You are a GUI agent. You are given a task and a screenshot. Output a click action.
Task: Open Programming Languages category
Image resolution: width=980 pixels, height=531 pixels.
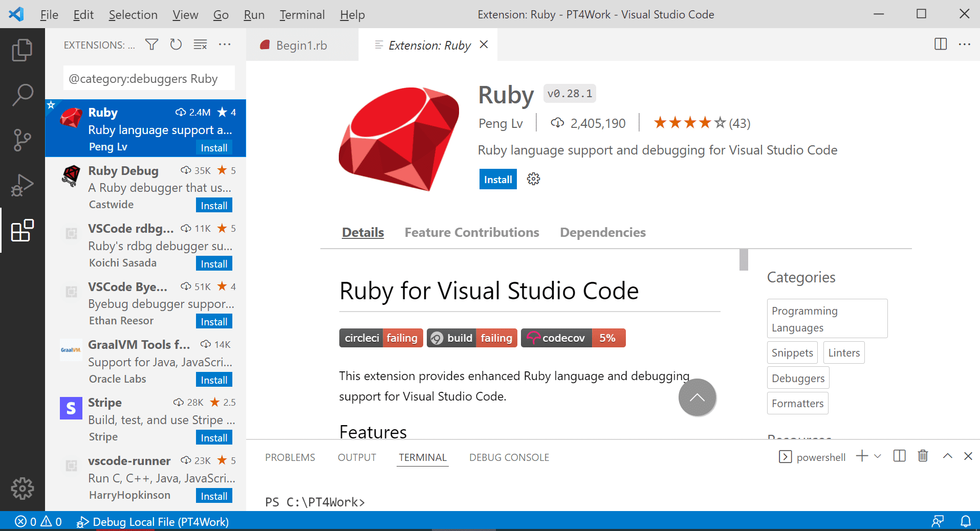coord(827,319)
